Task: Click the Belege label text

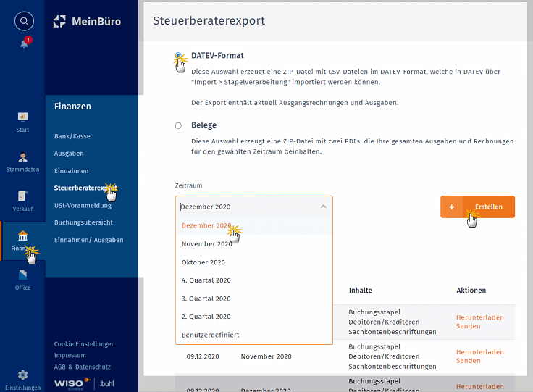Action: coord(204,125)
